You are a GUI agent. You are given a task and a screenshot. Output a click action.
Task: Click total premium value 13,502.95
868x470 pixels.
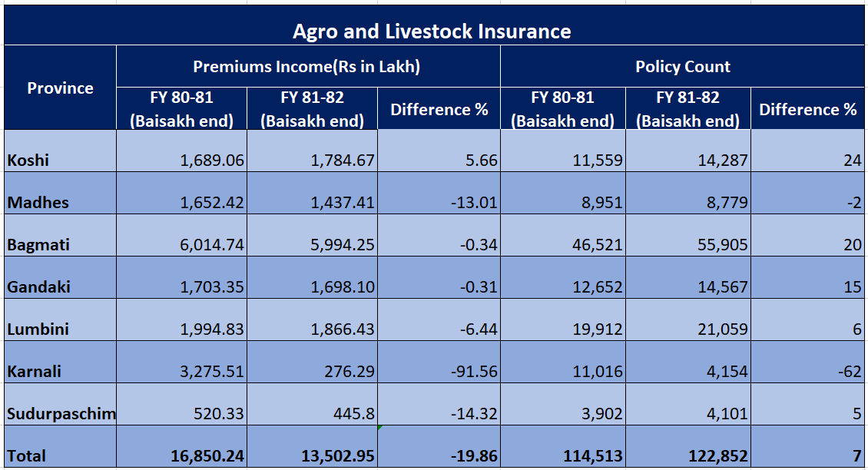point(312,455)
